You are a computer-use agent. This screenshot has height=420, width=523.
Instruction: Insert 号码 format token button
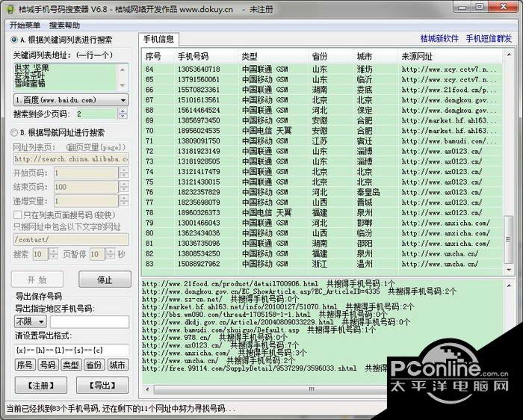coord(48,365)
